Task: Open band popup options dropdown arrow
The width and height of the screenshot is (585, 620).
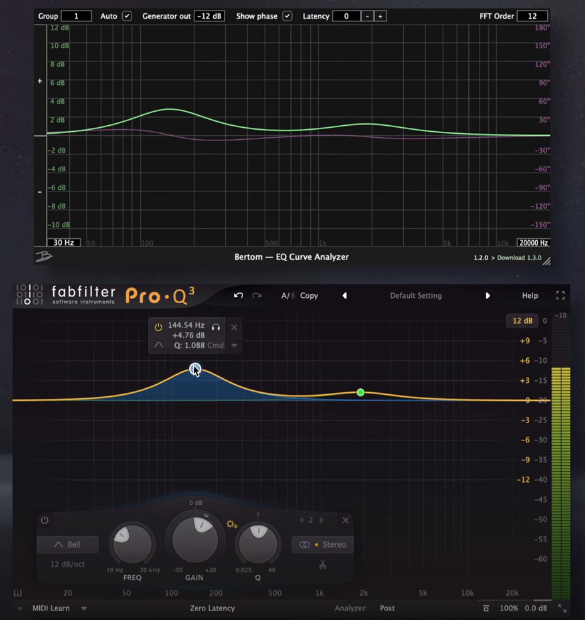Action: tap(234, 345)
